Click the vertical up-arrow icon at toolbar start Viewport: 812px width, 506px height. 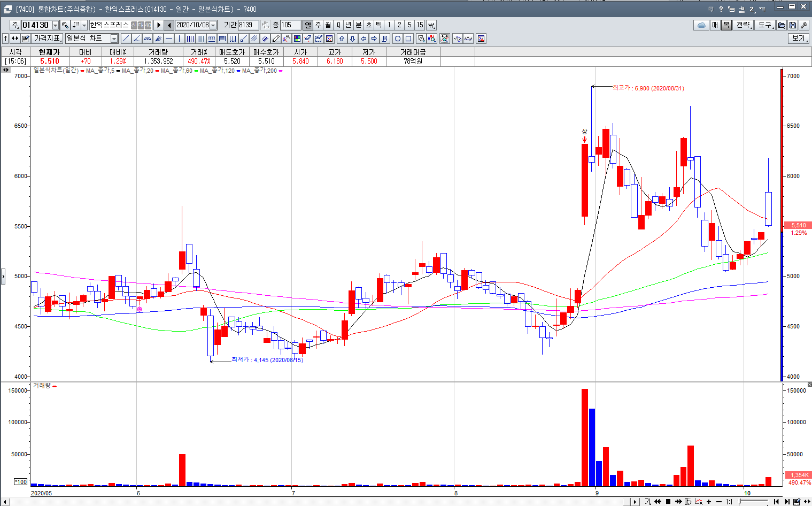click(x=5, y=39)
